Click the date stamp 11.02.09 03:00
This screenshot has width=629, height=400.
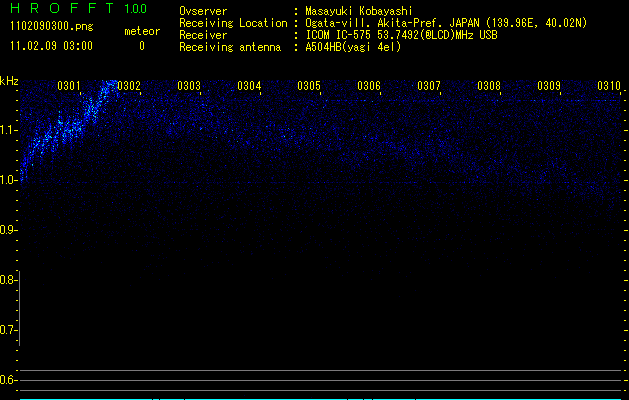pos(51,46)
